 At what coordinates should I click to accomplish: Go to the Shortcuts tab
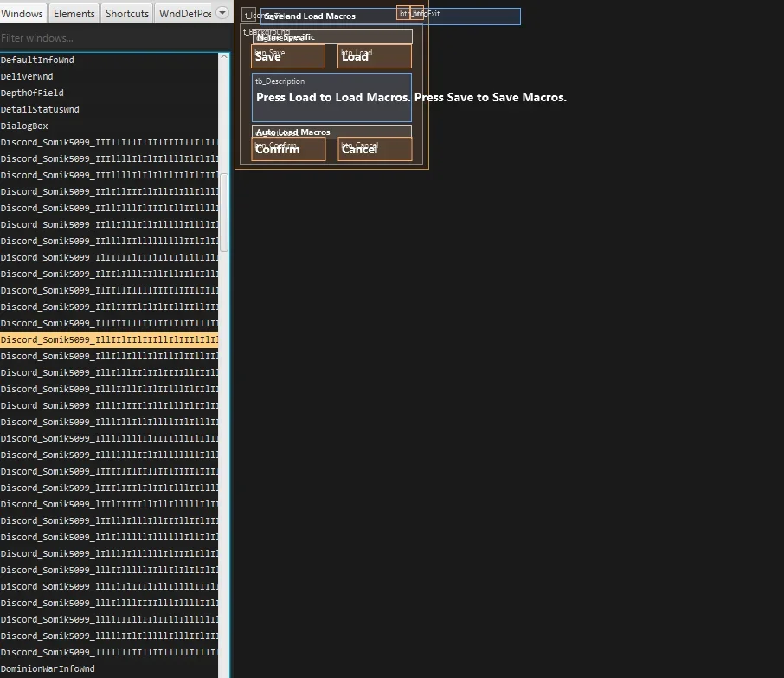click(x=127, y=14)
